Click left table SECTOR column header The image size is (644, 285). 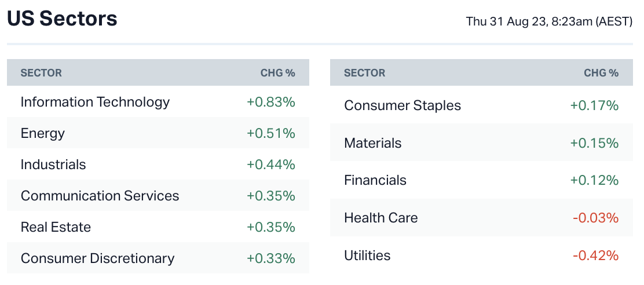pyautogui.click(x=41, y=73)
